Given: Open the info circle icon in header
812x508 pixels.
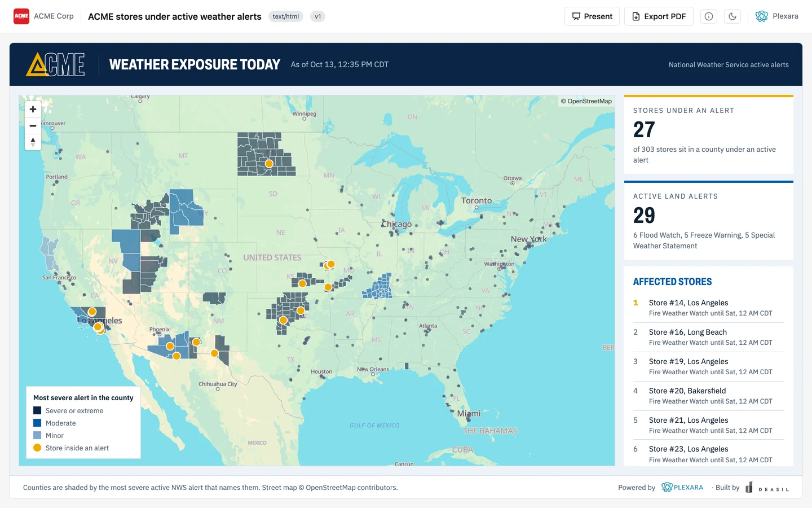Looking at the screenshot, I should 709,16.
